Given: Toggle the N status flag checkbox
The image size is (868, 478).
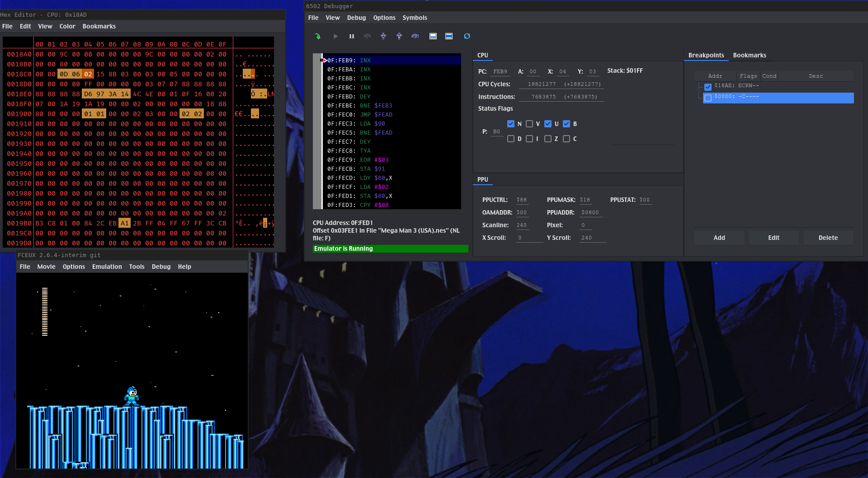Looking at the screenshot, I should [x=511, y=124].
